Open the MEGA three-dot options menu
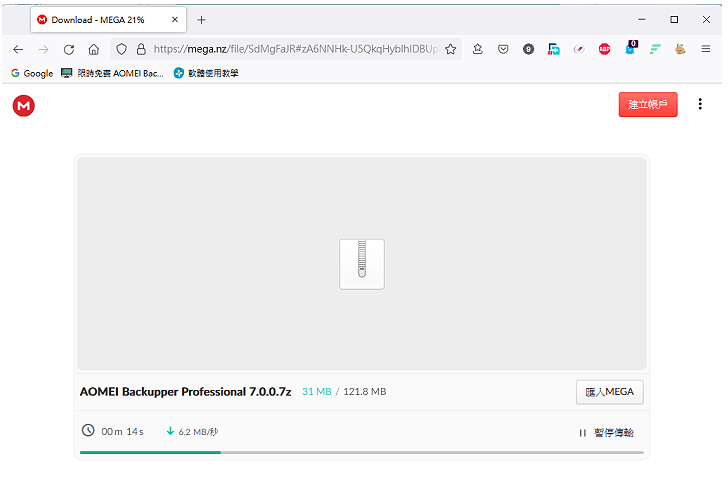728x485 pixels. click(700, 104)
